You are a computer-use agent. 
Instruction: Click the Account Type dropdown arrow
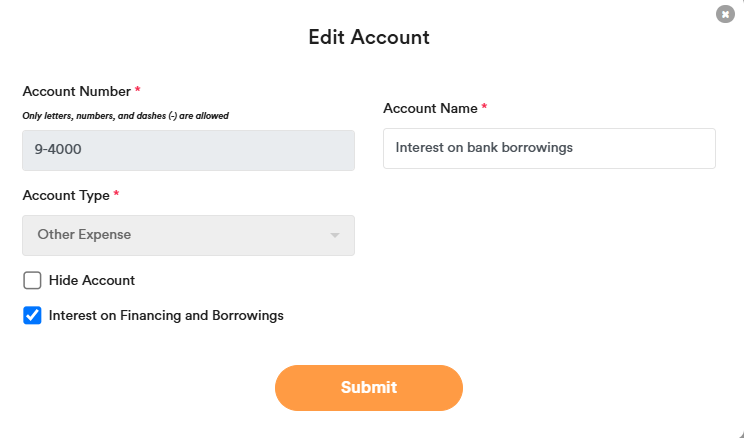[335, 235]
